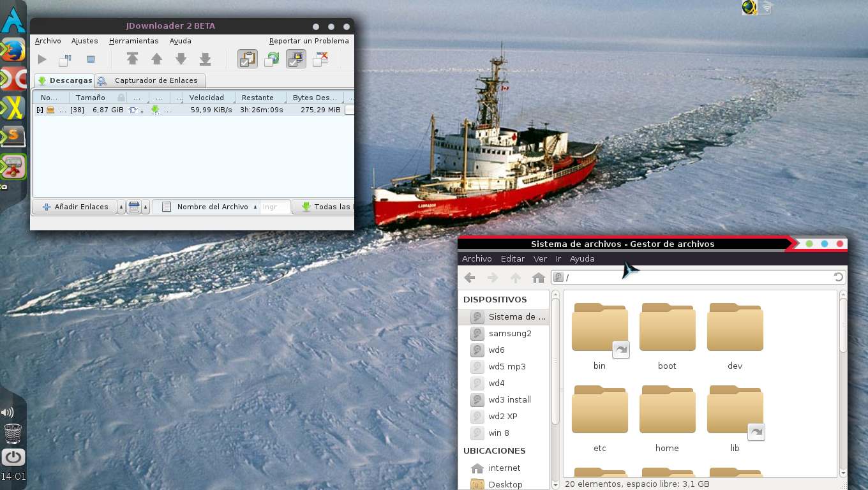This screenshot has width=868, height=490.
Task: Launch Firefox from the left dock
Action: (x=13, y=50)
